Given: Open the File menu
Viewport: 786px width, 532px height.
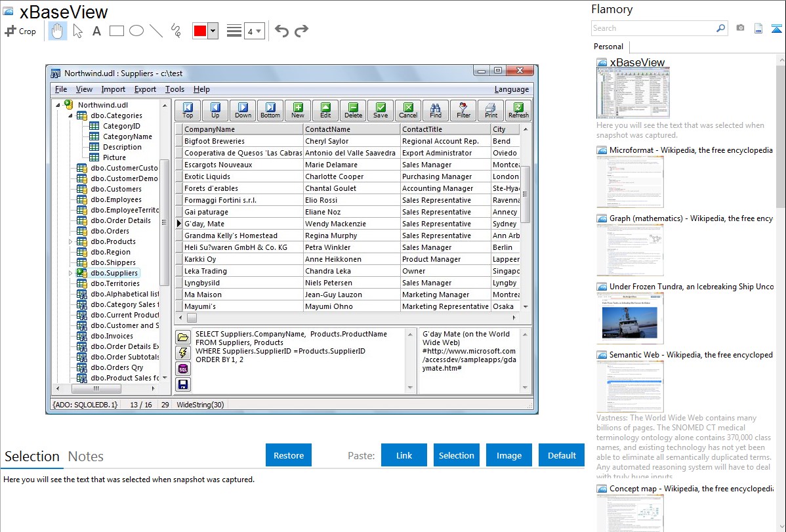Looking at the screenshot, I should tap(60, 89).
